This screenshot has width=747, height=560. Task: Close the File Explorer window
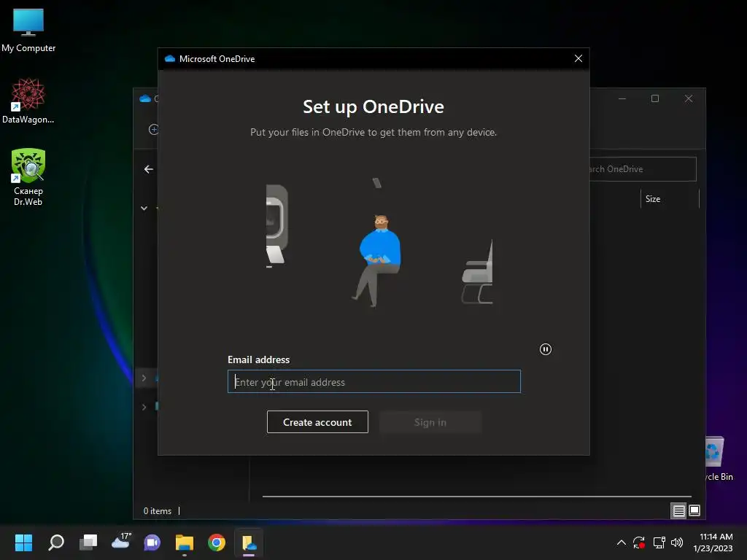(x=689, y=98)
